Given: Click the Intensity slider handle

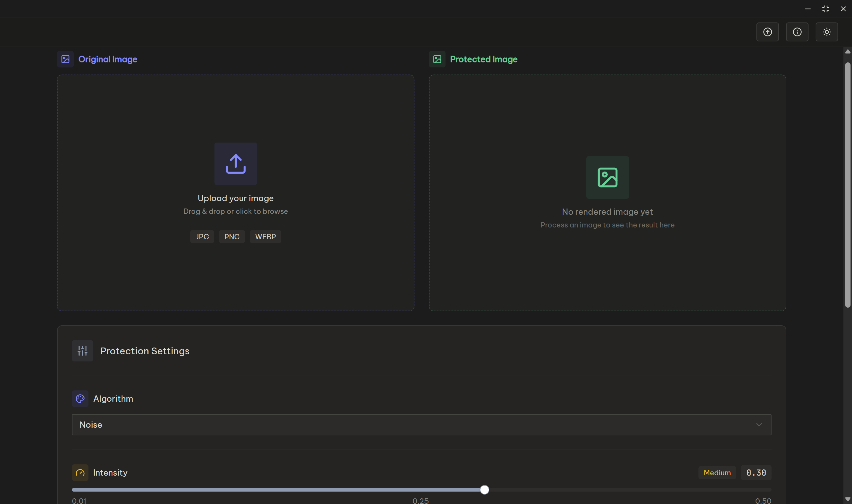Looking at the screenshot, I should (x=484, y=490).
